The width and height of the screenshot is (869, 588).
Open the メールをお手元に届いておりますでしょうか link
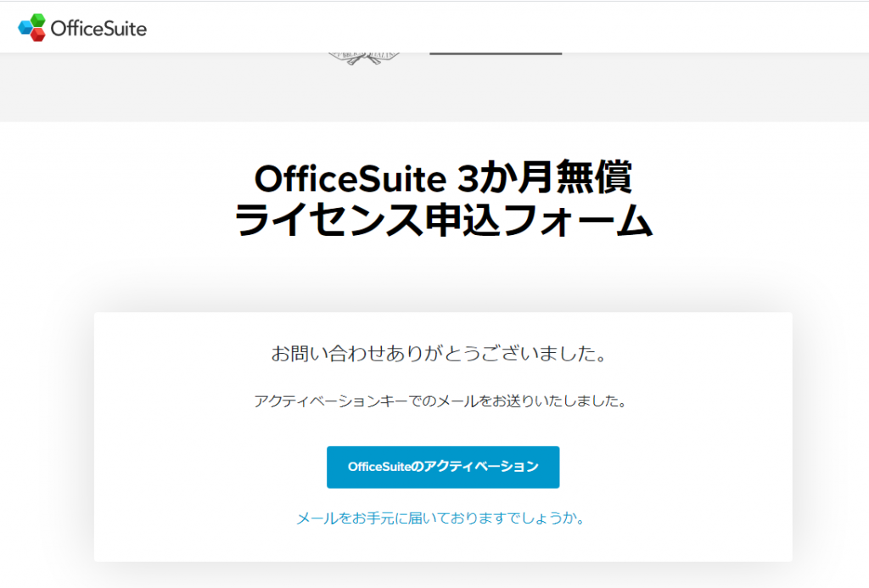point(441,518)
